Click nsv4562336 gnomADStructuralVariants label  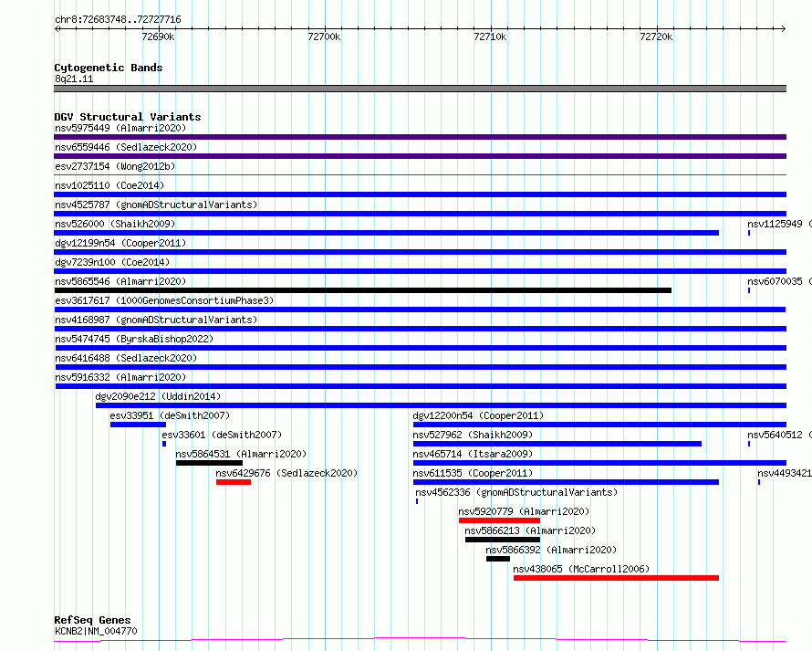coord(516,492)
